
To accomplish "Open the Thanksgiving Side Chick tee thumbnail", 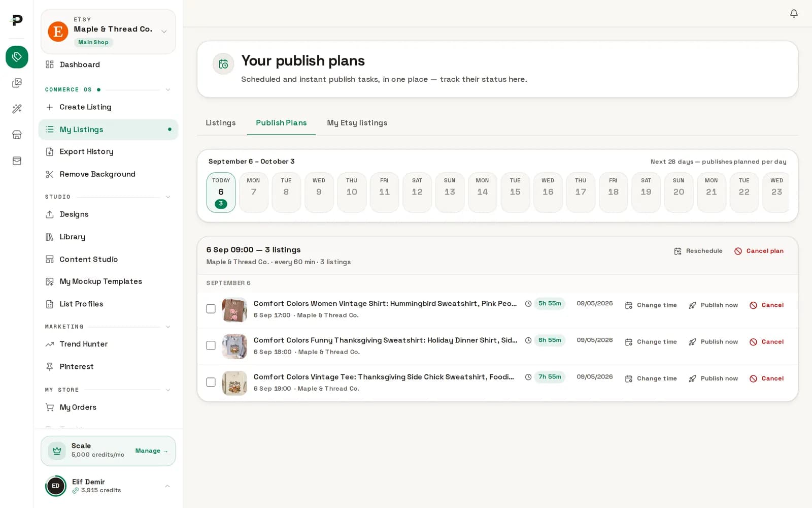I will coord(234,383).
